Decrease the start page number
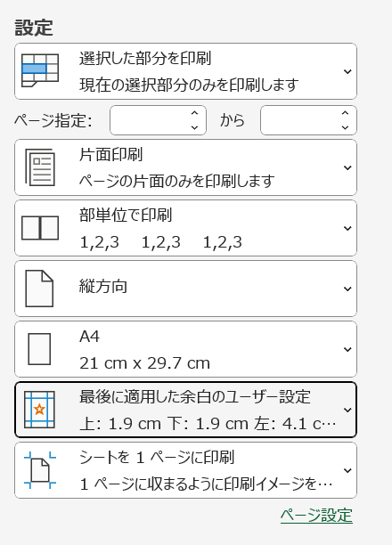Screen dimensions: 392x545 pyautogui.click(x=194, y=127)
